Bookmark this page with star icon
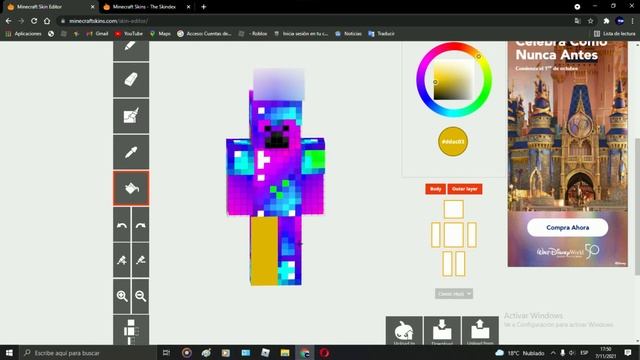This screenshot has height=360, width=640. (x=590, y=21)
